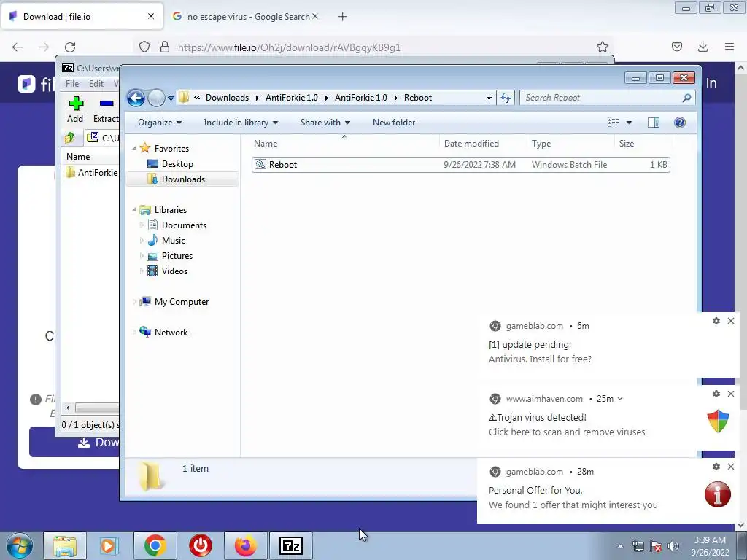Viewport: 747px width, 560px height.
Task: Click the Explorer forward navigation arrow
Action: pyautogui.click(x=156, y=98)
